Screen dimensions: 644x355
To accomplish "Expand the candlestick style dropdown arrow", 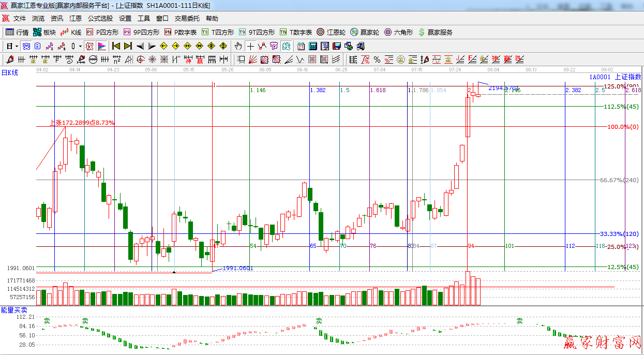I will pos(80,46).
